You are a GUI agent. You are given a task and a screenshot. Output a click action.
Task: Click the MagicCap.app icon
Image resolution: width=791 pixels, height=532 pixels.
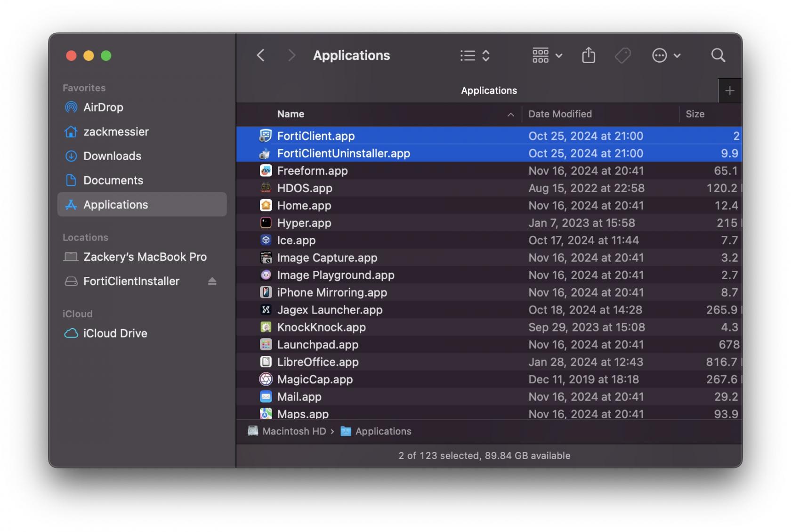tap(266, 379)
